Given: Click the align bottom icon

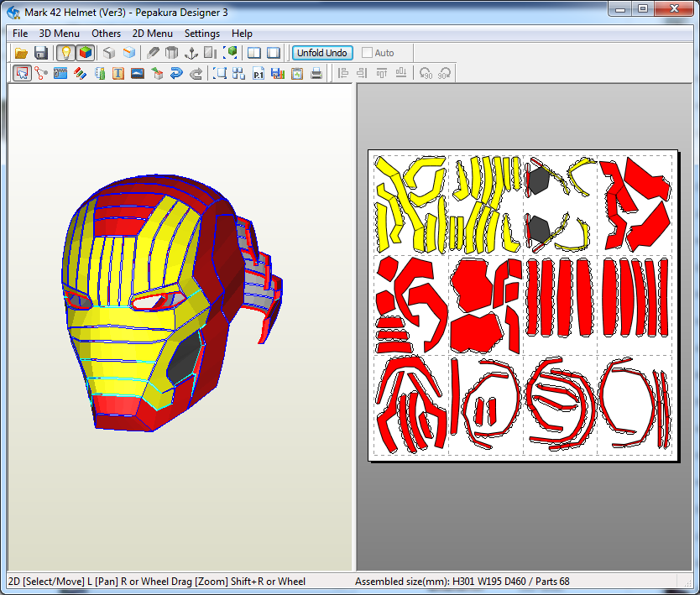Looking at the screenshot, I should pos(401,73).
